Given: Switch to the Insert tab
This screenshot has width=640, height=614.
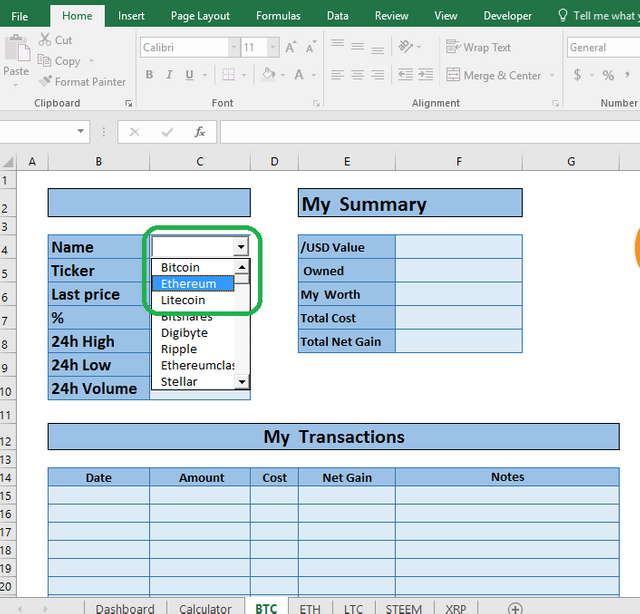Looking at the screenshot, I should (x=131, y=16).
